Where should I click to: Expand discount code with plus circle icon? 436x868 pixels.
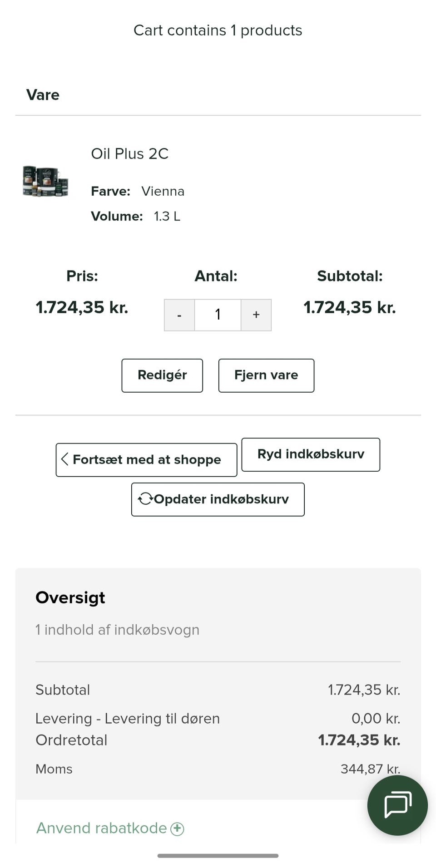177,829
